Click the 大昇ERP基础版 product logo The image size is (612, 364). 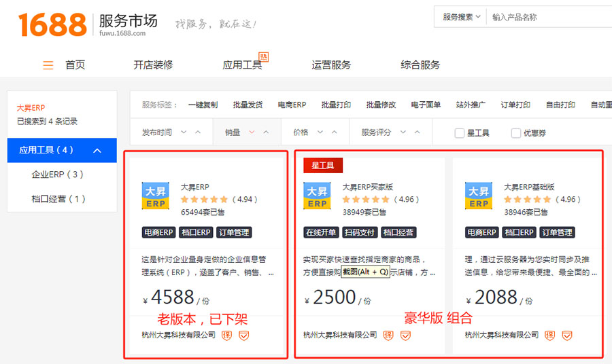[x=479, y=196]
